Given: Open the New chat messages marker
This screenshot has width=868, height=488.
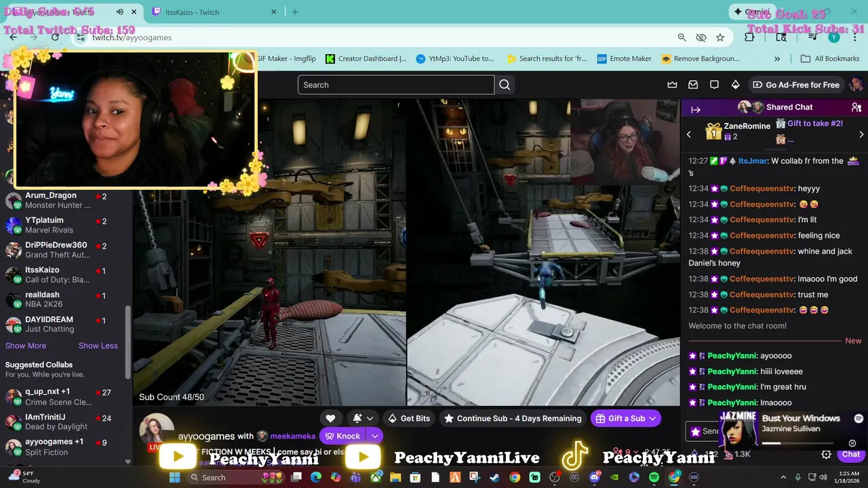Looking at the screenshot, I should point(853,341).
